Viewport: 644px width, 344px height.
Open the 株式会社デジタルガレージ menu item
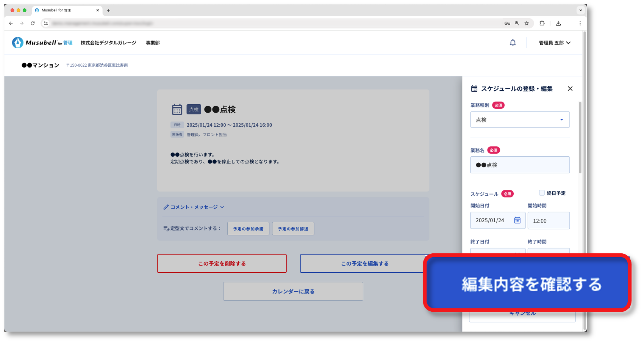pyautogui.click(x=108, y=43)
